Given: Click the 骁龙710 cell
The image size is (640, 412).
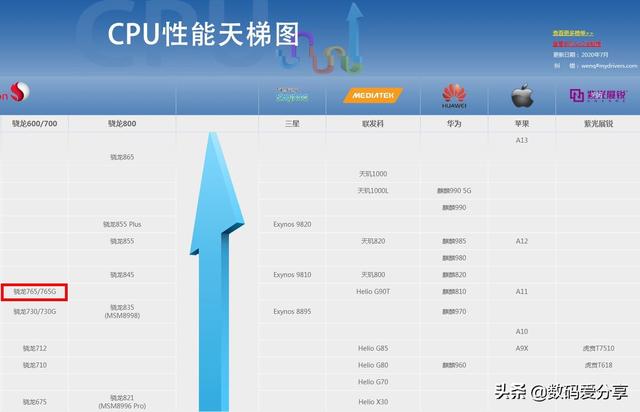Looking at the screenshot, I should click(34, 365).
